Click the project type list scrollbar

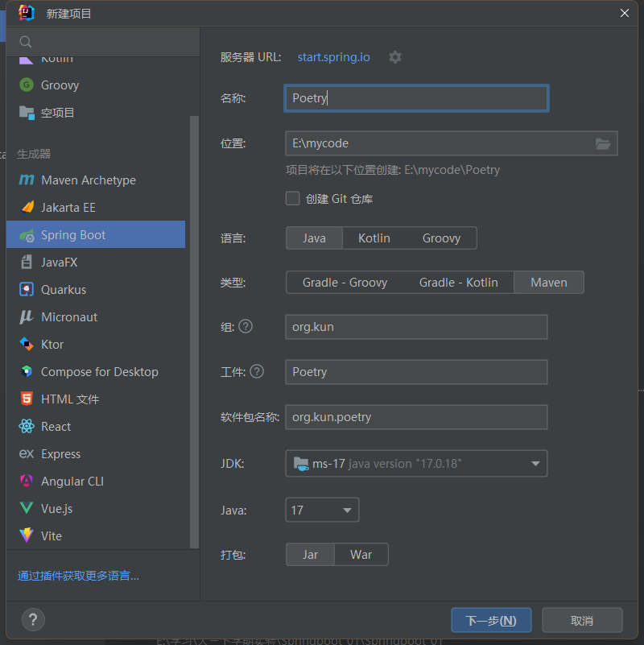pos(194,332)
